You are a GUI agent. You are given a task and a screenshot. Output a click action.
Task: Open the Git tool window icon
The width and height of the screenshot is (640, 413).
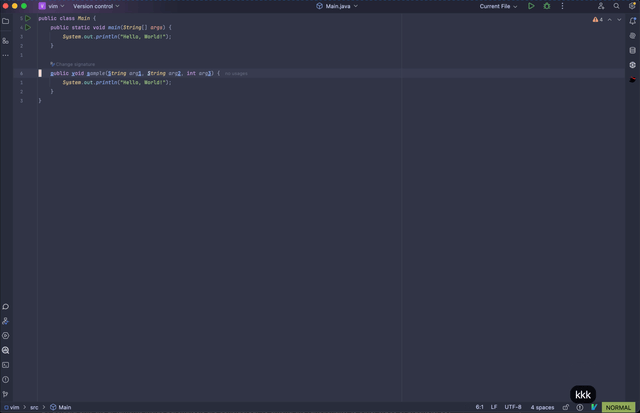5,394
